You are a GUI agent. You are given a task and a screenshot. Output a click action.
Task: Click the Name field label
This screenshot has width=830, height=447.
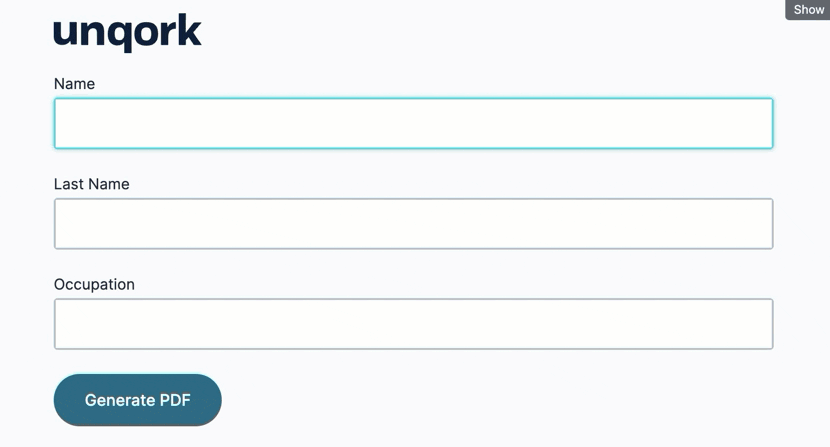pyautogui.click(x=75, y=84)
